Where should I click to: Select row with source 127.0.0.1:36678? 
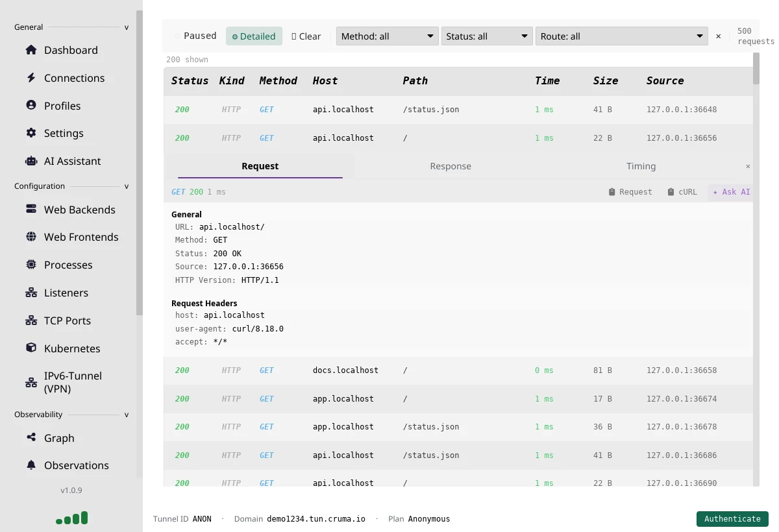pos(458,427)
